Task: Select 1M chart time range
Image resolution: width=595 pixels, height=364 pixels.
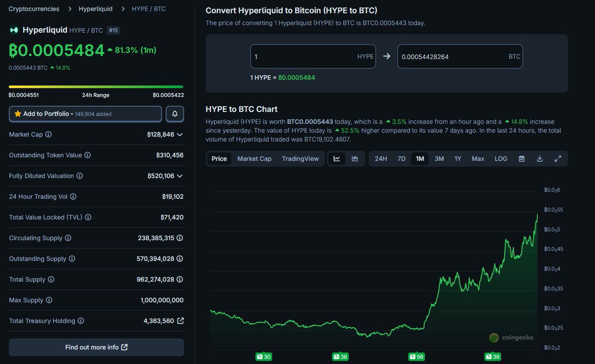Action: (x=420, y=159)
